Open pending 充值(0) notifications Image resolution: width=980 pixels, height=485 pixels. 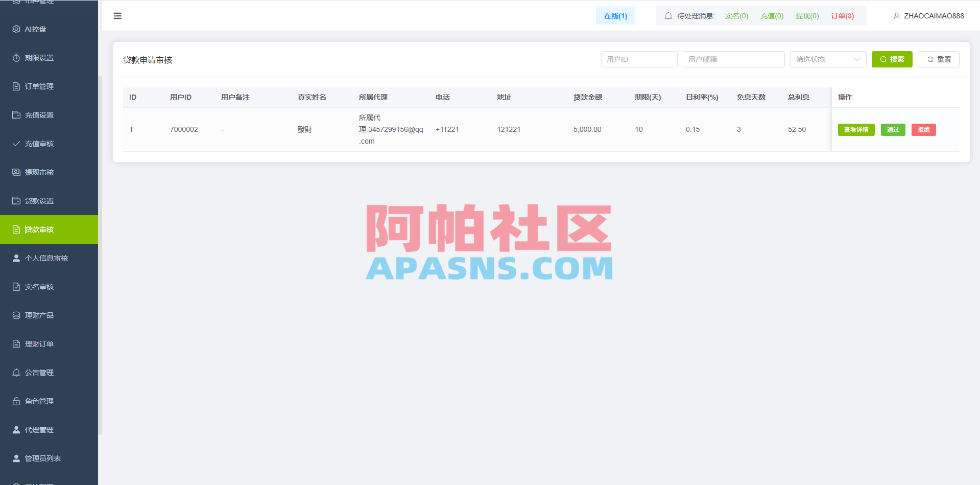[x=772, y=16]
